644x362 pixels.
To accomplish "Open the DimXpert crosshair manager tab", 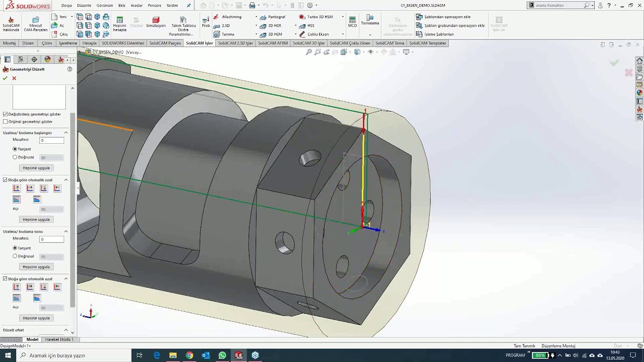I will coord(34,59).
